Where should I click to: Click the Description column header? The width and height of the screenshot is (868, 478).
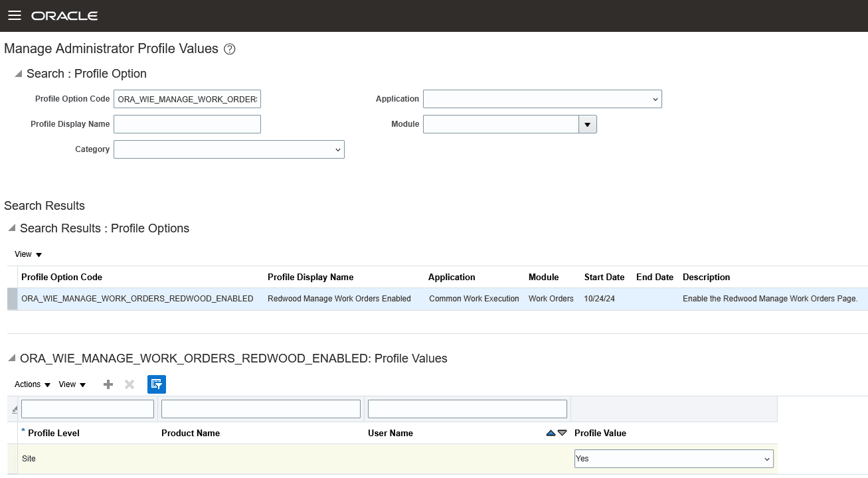pos(707,277)
